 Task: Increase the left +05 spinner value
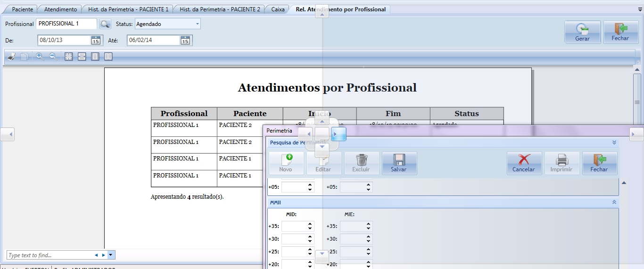310,185
